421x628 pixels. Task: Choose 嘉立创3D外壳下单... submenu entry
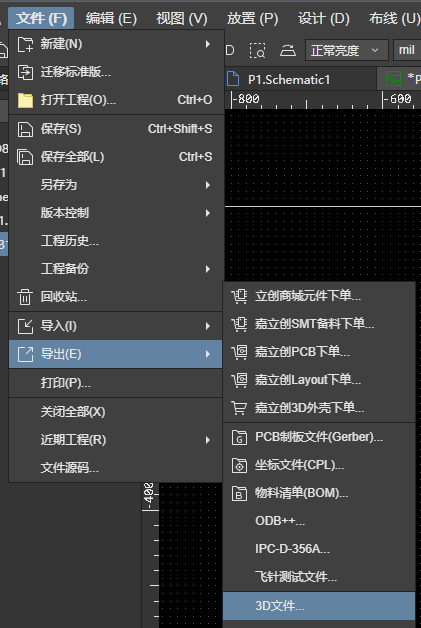(319, 408)
